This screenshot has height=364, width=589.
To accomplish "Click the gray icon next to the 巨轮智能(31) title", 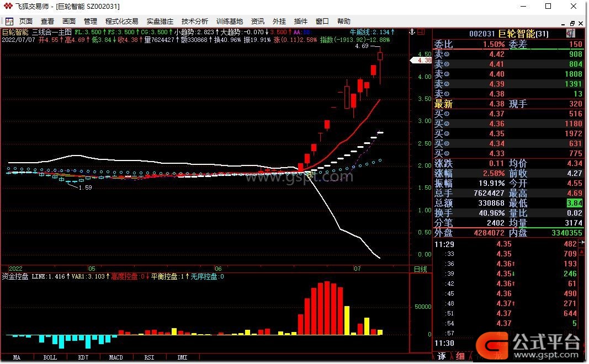I will [x=571, y=34].
